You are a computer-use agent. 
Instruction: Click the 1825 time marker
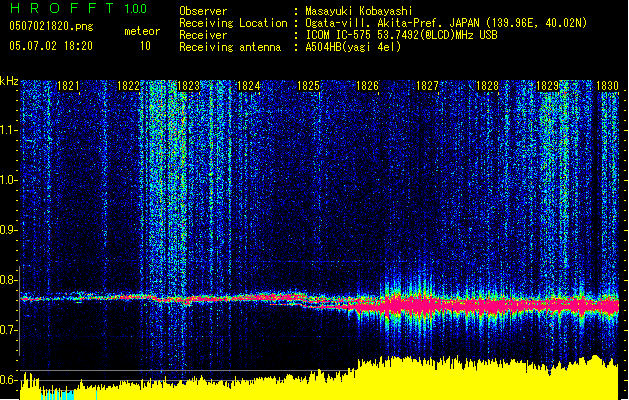[x=308, y=86]
